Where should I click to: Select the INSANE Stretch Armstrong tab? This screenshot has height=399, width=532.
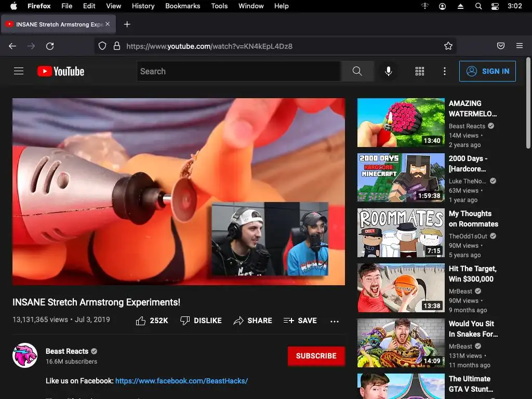(x=58, y=24)
